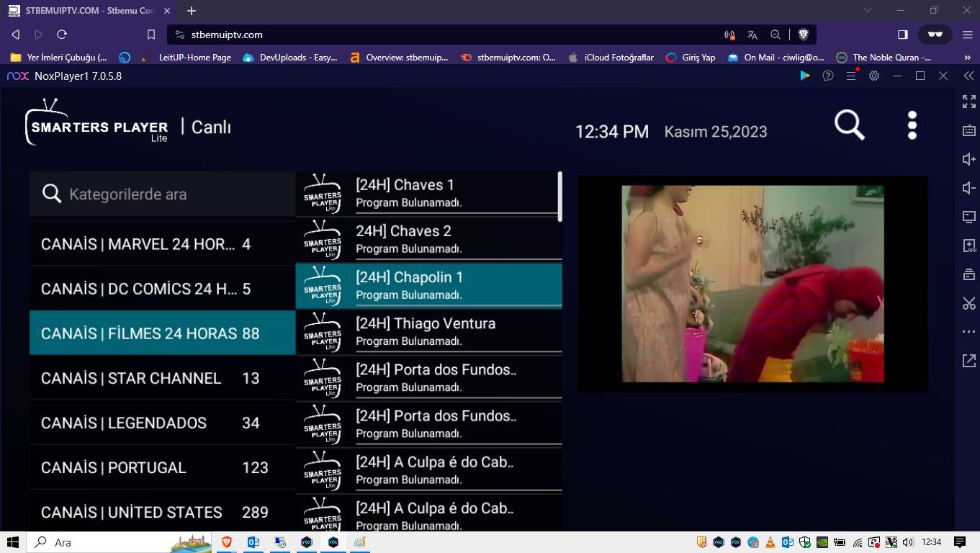The image size is (980, 553).
Task: Open the NoxPlayer help icon
Action: point(828,76)
